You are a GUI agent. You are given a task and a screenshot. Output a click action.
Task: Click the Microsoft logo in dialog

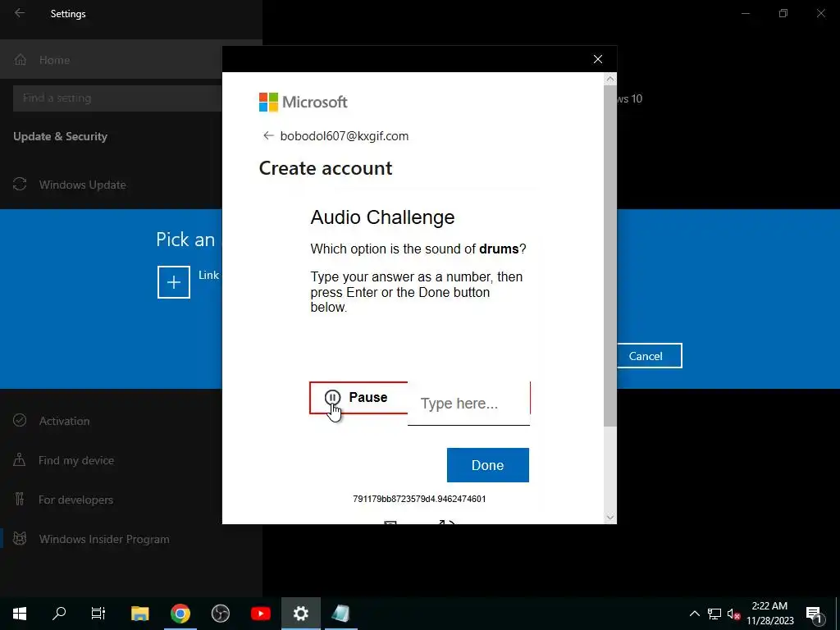pyautogui.click(x=304, y=102)
